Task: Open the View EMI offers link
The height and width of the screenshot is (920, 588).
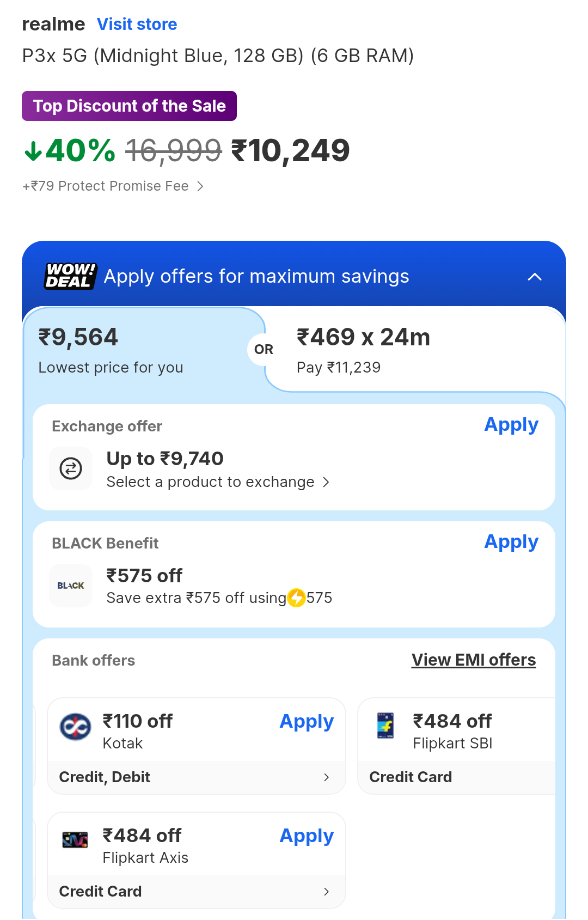Action: 474,660
